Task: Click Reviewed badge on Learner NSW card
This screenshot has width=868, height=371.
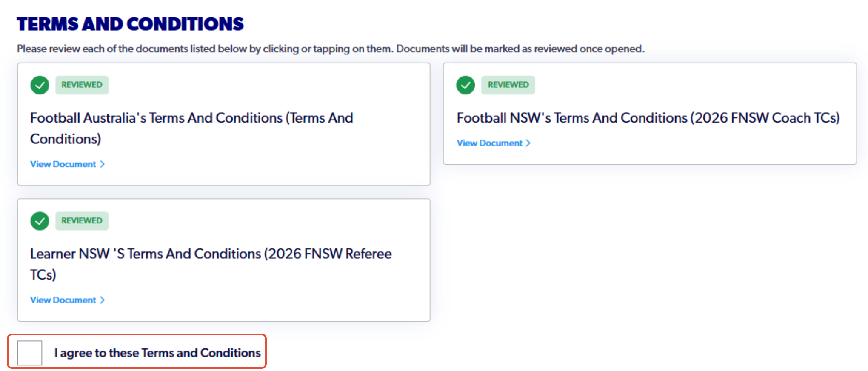Action: (x=82, y=220)
